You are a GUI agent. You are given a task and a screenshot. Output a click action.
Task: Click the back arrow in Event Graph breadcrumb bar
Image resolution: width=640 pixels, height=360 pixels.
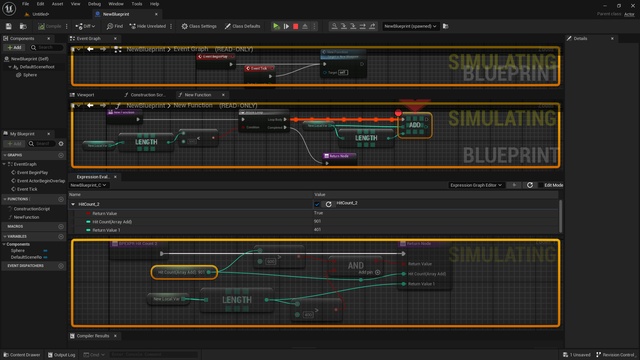click(x=90, y=49)
